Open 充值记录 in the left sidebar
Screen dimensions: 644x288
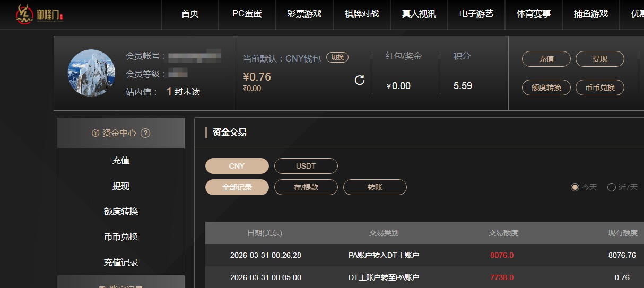point(121,263)
